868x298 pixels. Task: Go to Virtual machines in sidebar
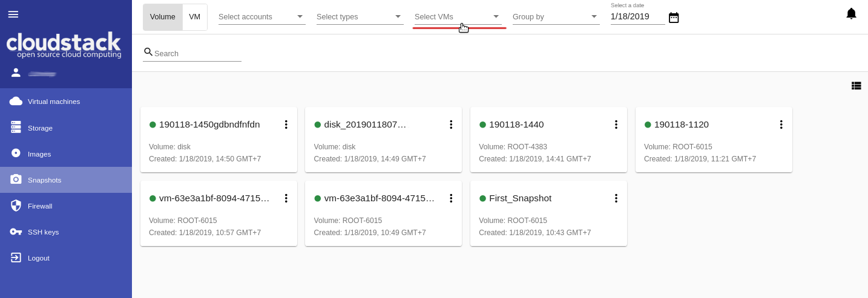point(54,102)
